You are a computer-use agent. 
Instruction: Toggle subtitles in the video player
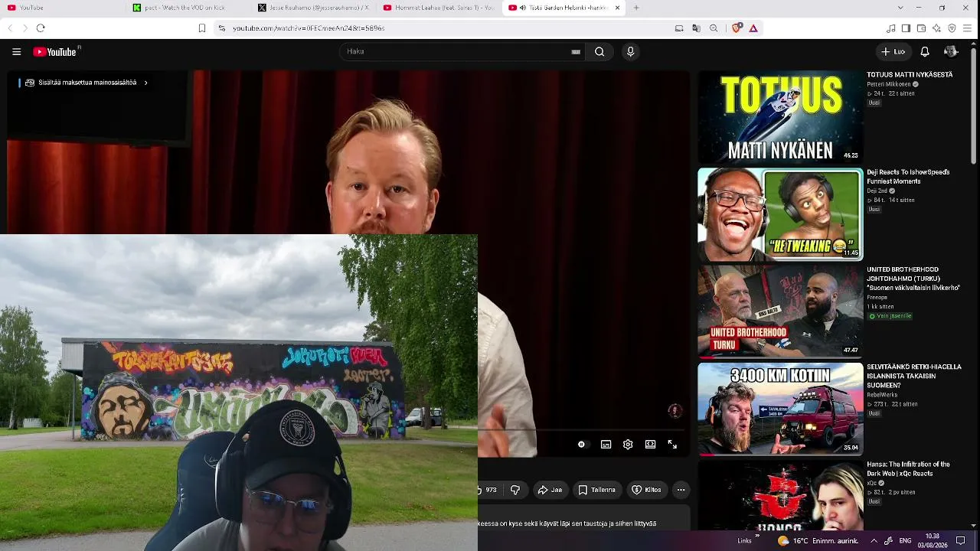tap(606, 445)
